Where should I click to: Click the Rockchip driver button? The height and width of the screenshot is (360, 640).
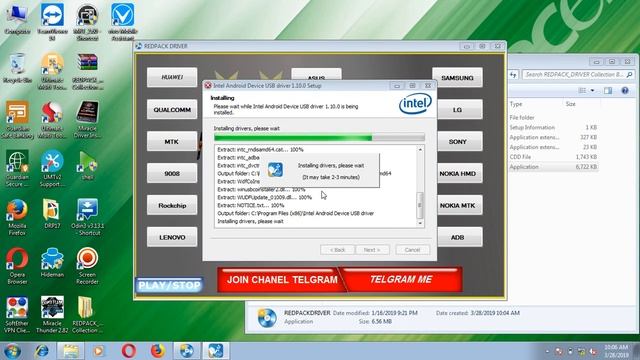pyautogui.click(x=172, y=205)
